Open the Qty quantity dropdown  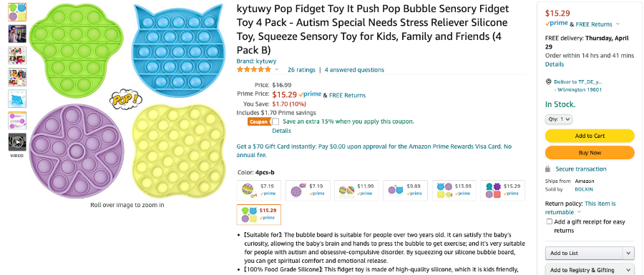pyautogui.click(x=559, y=119)
